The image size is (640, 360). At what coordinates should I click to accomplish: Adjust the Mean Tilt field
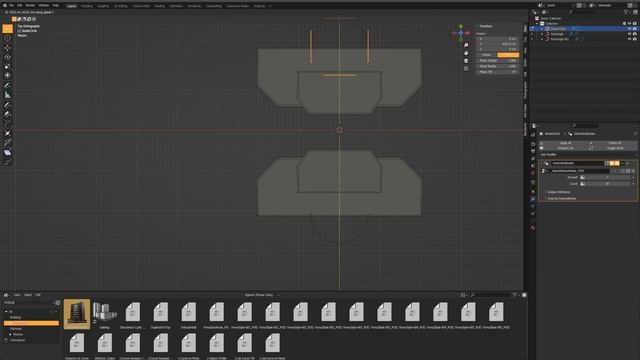pyautogui.click(x=497, y=72)
